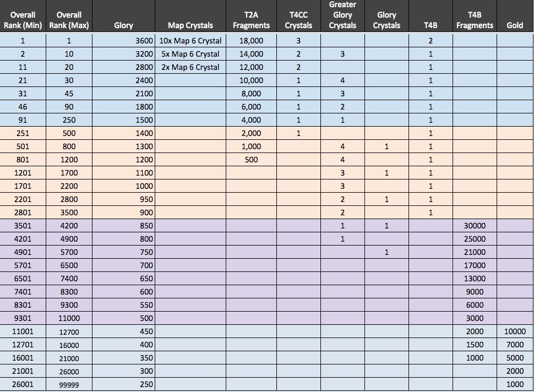Click the Overall Rank (Min) column header
The width and height of the screenshot is (534, 392).
coord(23,20)
